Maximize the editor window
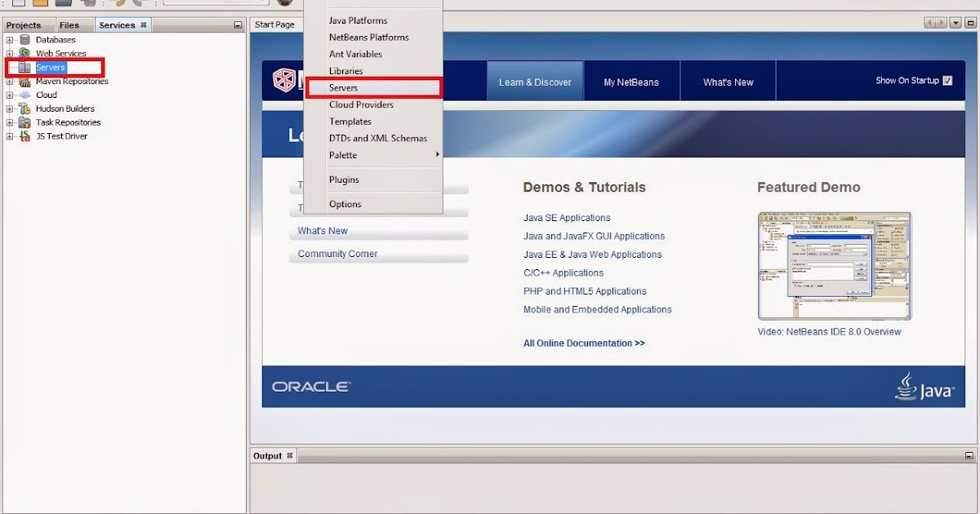Viewport: 980px width, 514px height. pyautogui.click(x=970, y=24)
